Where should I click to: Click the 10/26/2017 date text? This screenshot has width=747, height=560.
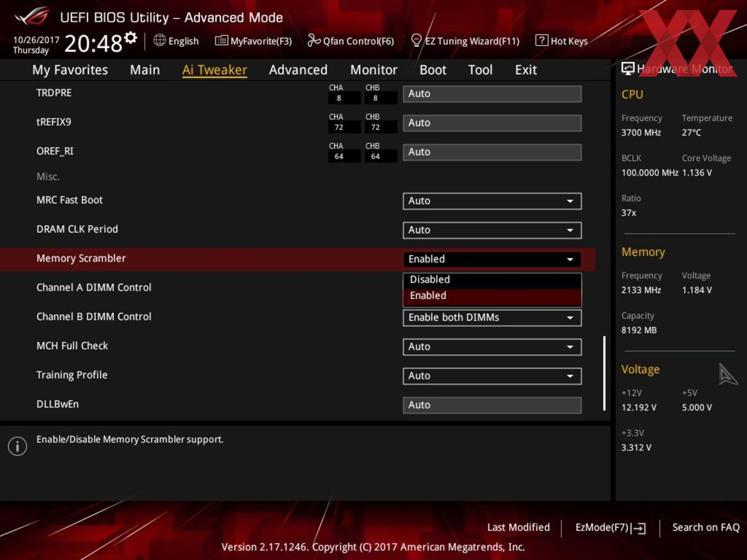coord(36,40)
